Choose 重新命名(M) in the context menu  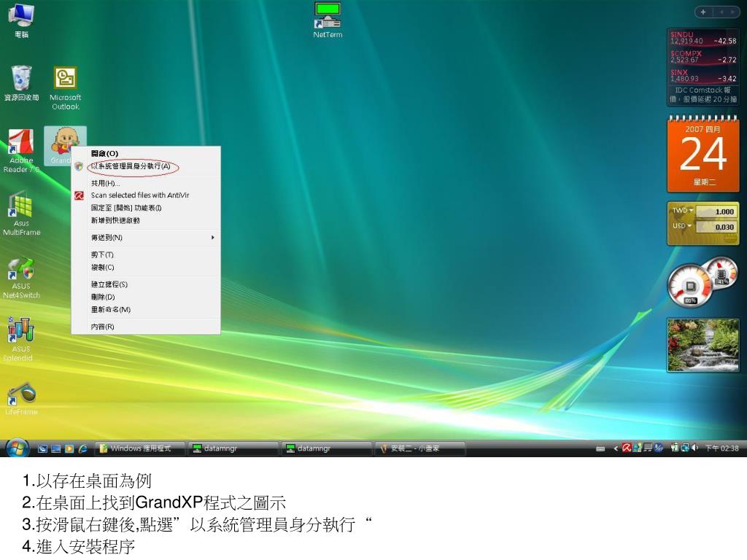coord(146,309)
